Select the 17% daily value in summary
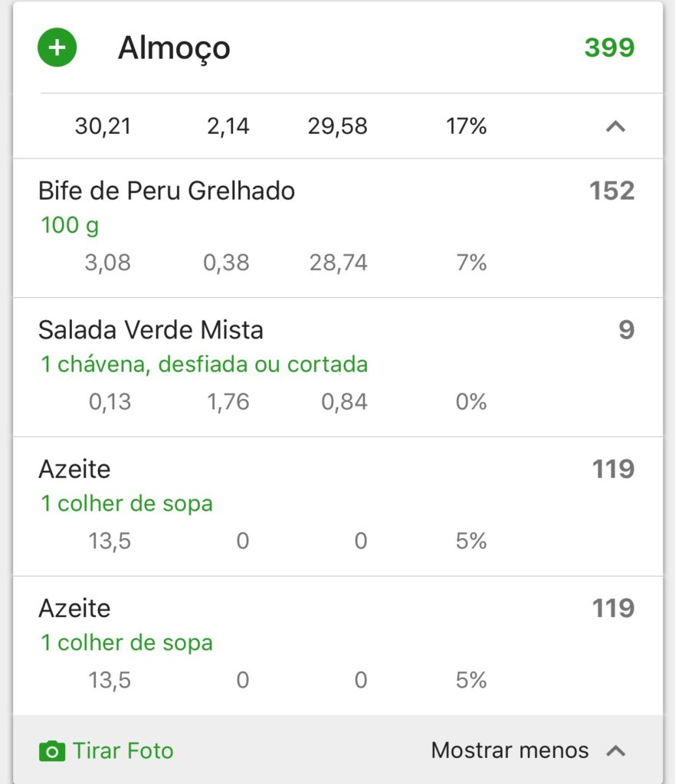Viewport: 675px width, 784px height. tap(466, 126)
